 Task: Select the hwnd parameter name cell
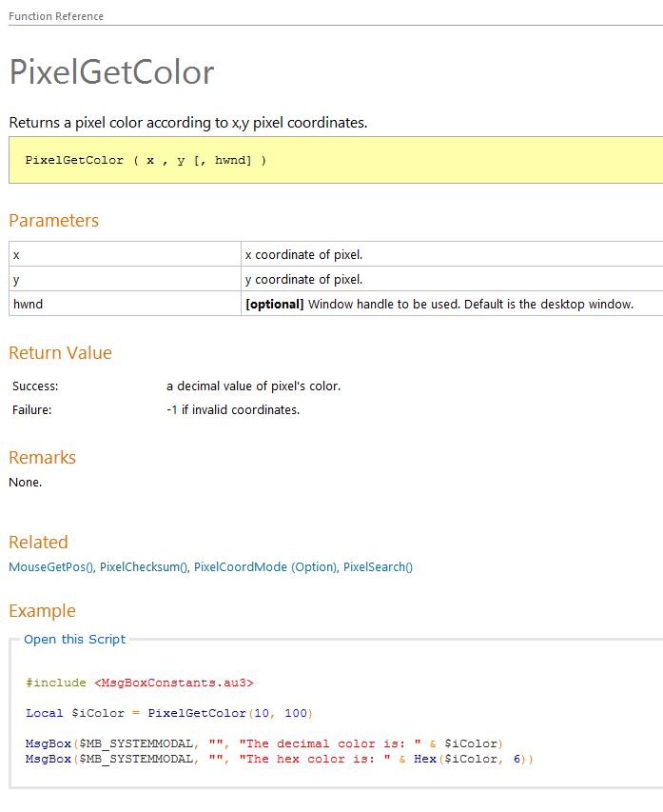pos(124,304)
